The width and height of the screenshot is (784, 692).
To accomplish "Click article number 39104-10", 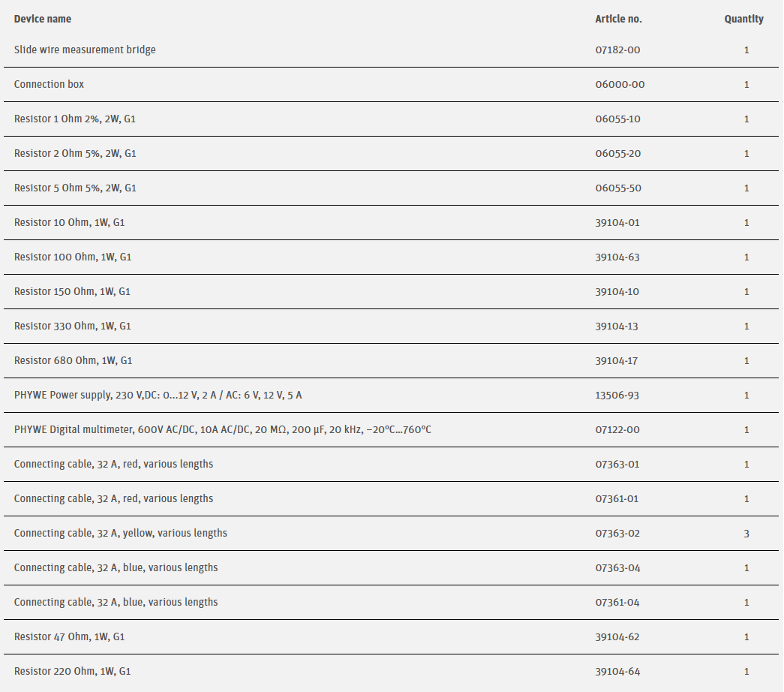I will (x=617, y=291).
